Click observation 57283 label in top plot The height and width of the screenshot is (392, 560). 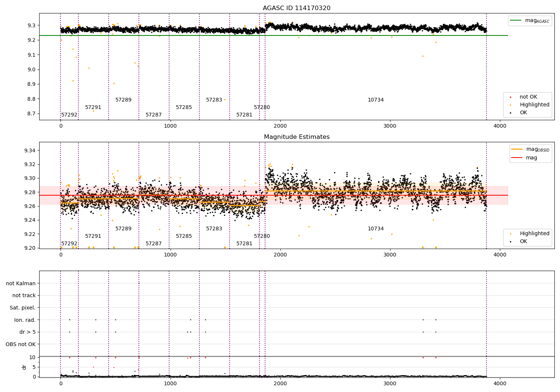pos(214,100)
